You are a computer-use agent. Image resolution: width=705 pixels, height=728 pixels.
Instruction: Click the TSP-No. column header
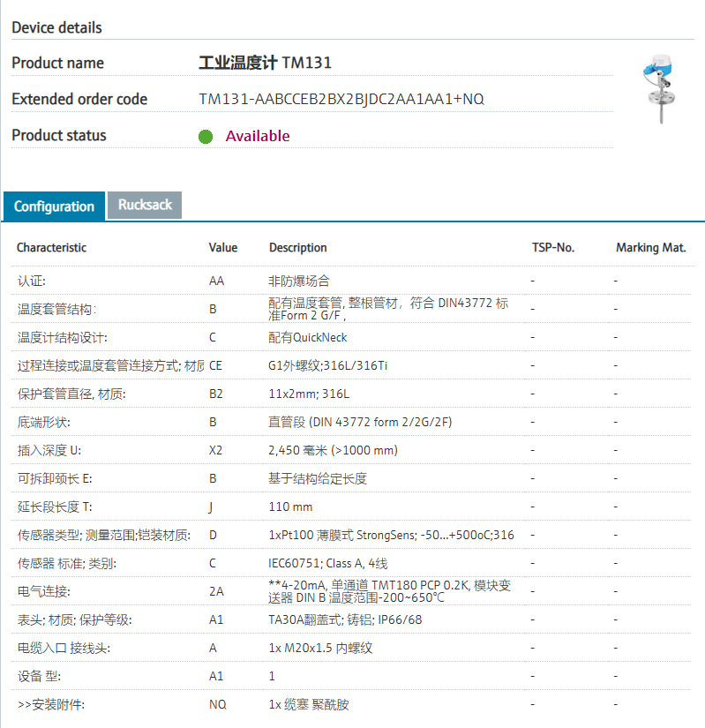click(553, 248)
